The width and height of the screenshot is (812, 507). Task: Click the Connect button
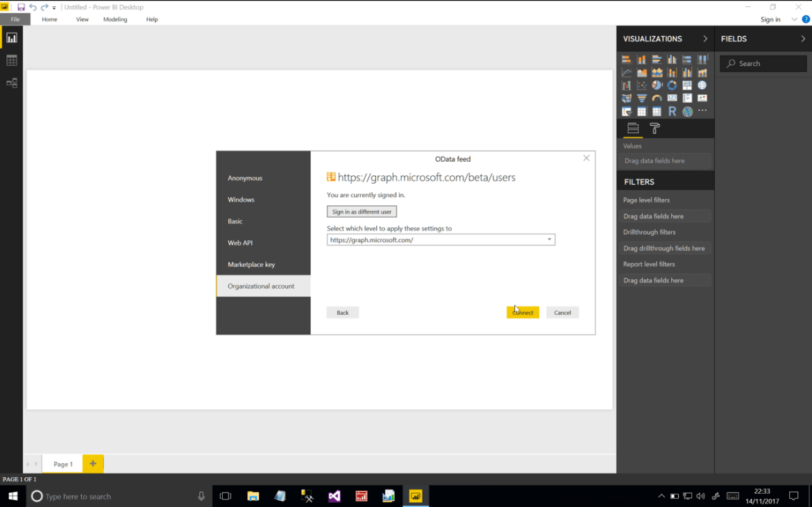tap(523, 313)
